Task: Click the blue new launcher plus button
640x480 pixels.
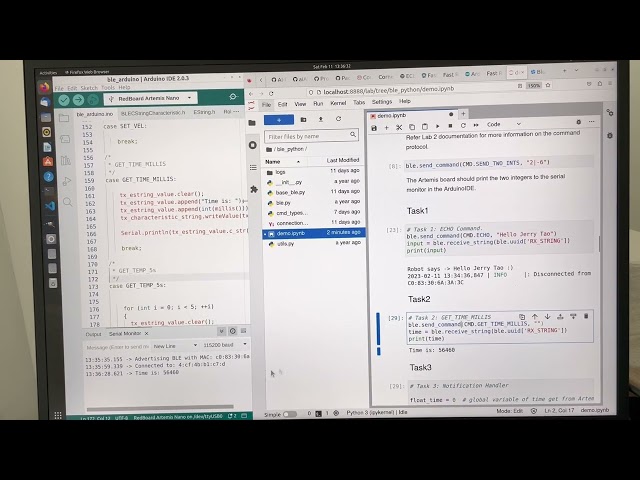Action: click(279, 120)
